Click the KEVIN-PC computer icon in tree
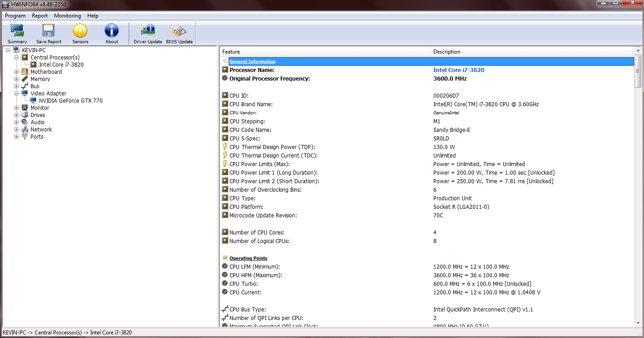 pos(16,50)
